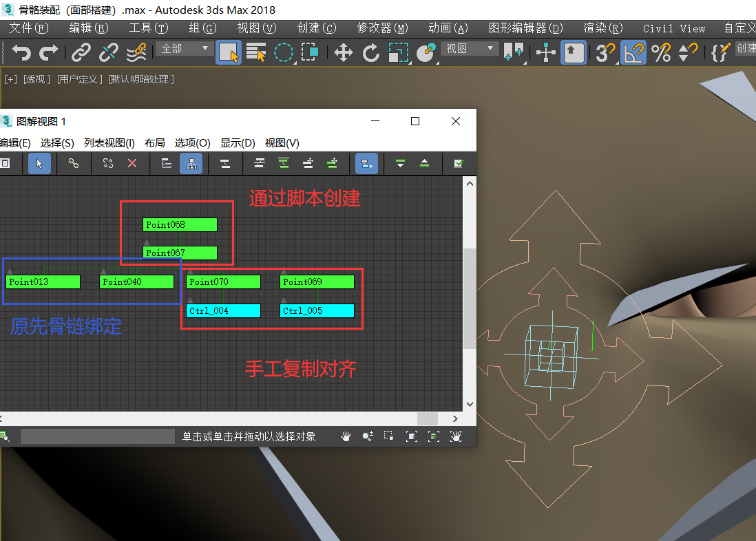Open 布局 menu in schematic view
Screen dimensions: 756x541
pyautogui.click(x=154, y=143)
